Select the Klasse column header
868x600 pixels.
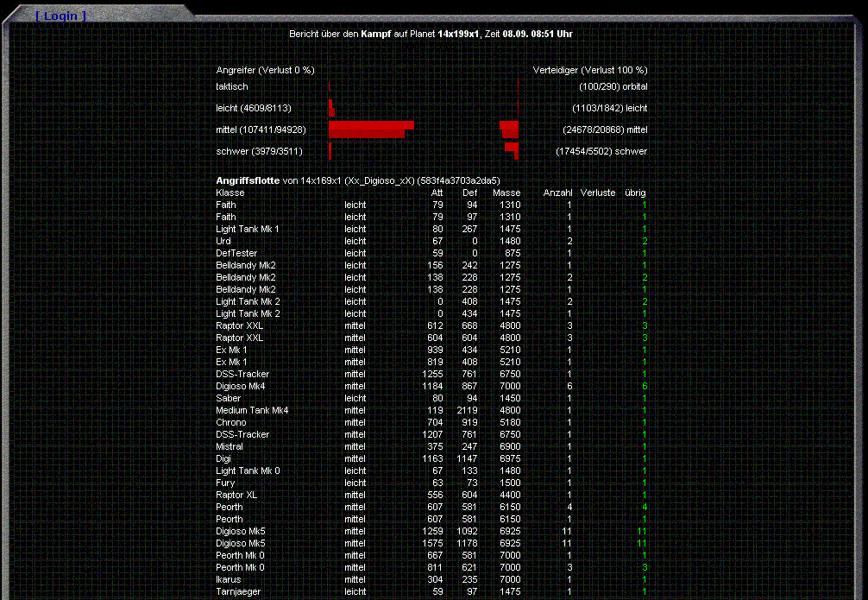pos(230,193)
